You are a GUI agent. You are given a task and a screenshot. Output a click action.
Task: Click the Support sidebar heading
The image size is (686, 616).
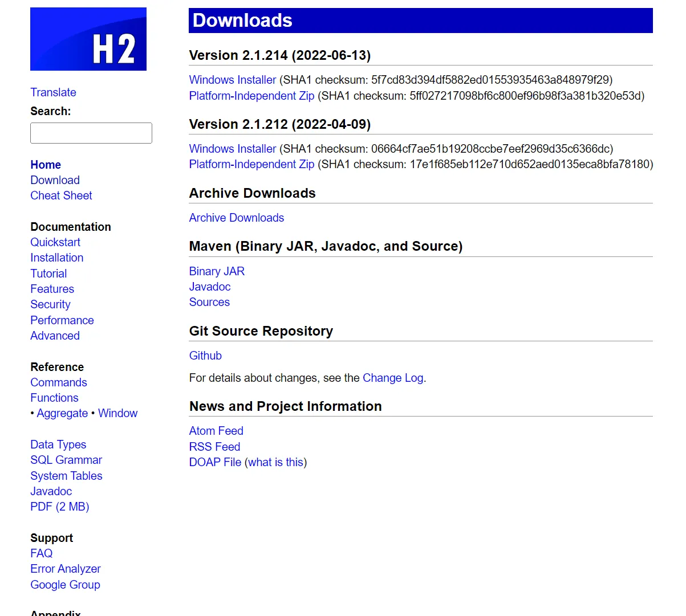[x=51, y=538]
